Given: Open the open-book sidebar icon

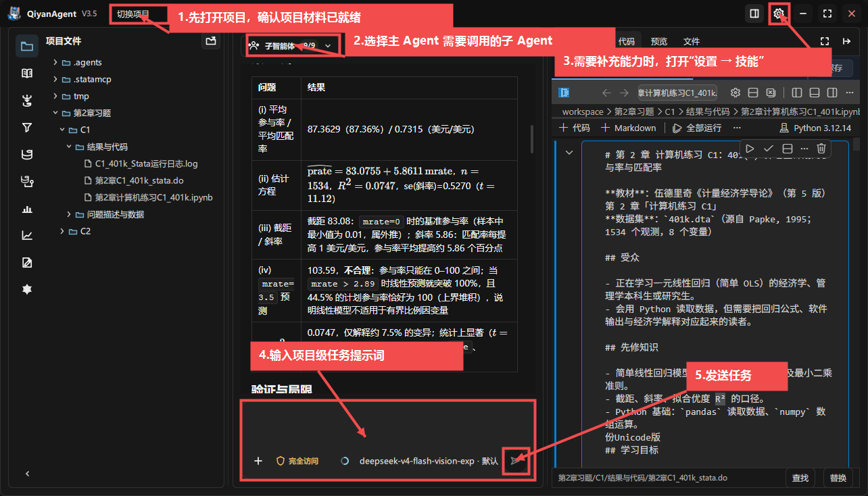Looking at the screenshot, I should (x=27, y=74).
